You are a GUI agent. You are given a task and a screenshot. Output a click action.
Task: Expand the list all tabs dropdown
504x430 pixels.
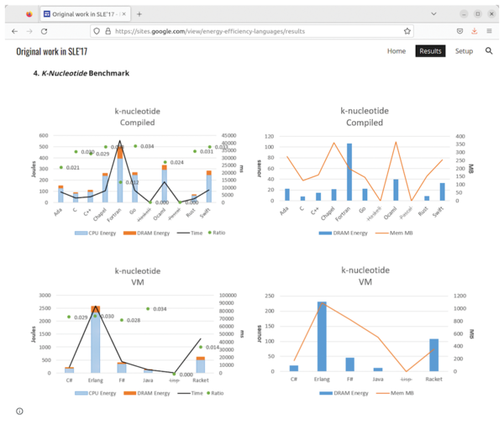click(433, 13)
